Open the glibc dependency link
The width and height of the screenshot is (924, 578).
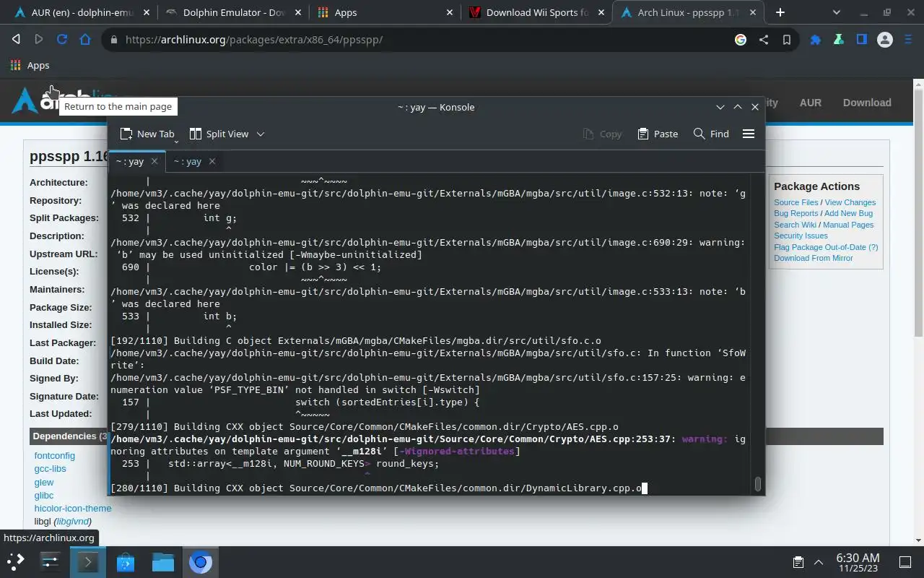[x=44, y=495]
